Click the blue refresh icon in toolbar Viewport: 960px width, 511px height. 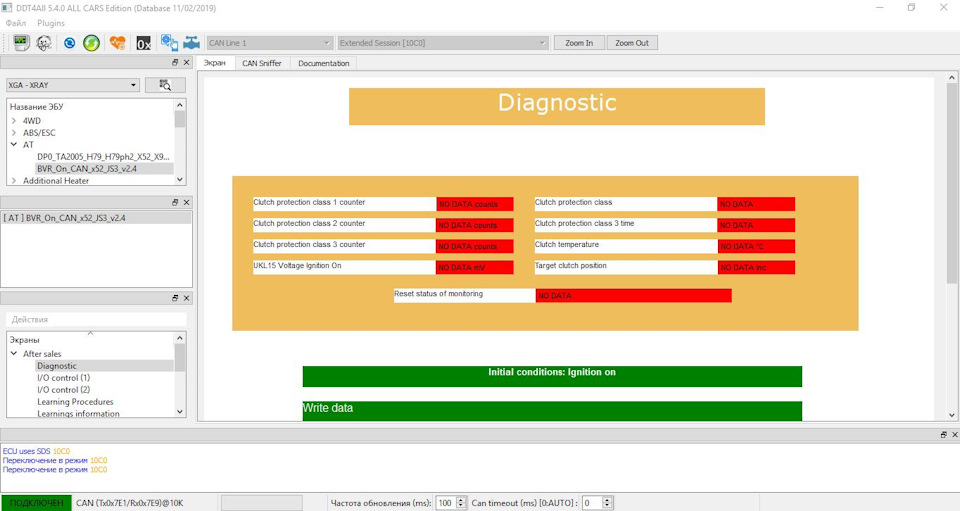point(69,43)
